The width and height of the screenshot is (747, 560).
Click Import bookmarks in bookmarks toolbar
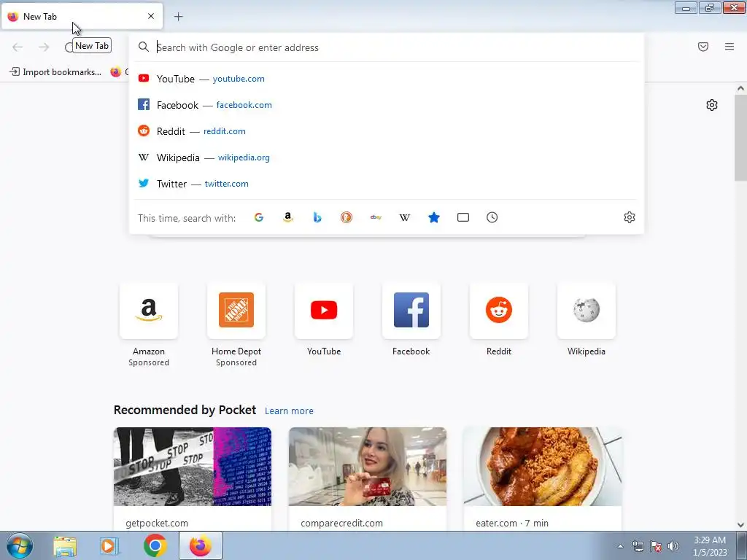tap(55, 72)
